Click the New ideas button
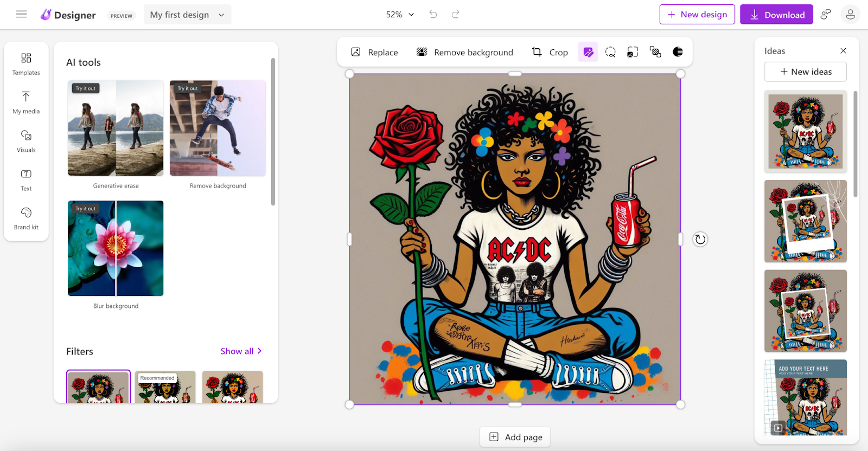The width and height of the screenshot is (868, 451). tap(806, 72)
